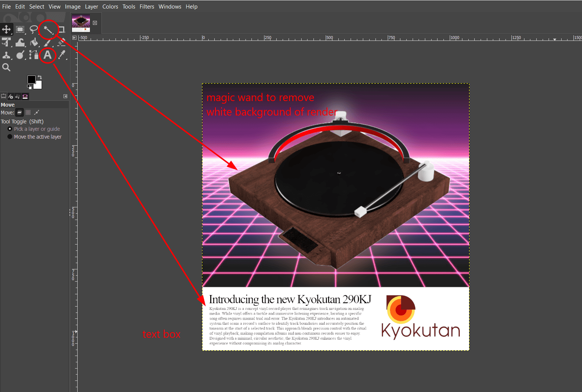The image size is (582, 392).
Task: Select the Pick a layer or guide option
Action: click(10, 129)
